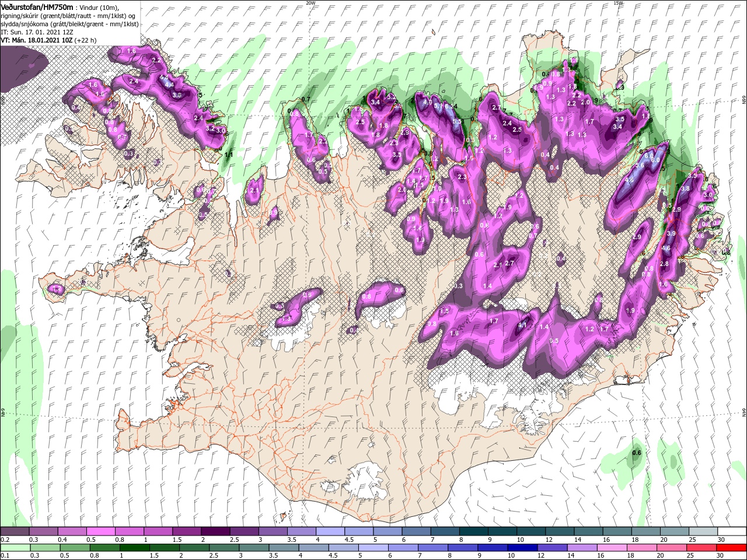
Task: Click the 3.8 snowfall value on the map
Action: pyautogui.click(x=685, y=188)
